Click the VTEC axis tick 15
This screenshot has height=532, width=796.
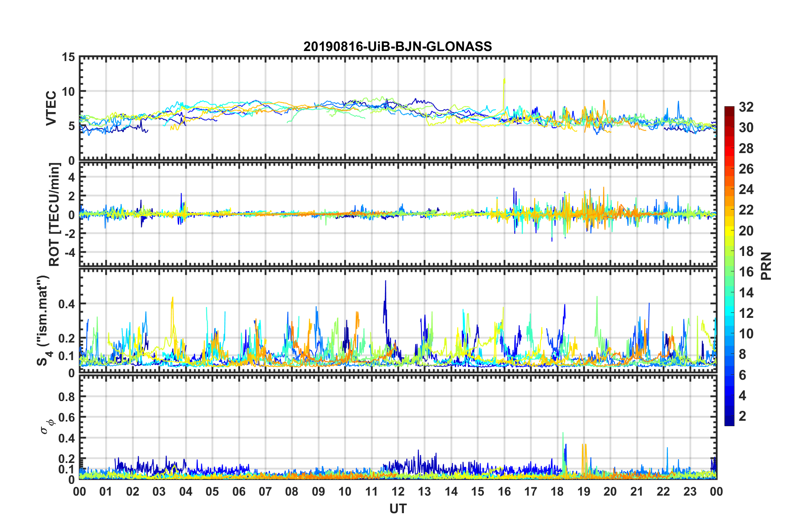pyautogui.click(x=69, y=57)
